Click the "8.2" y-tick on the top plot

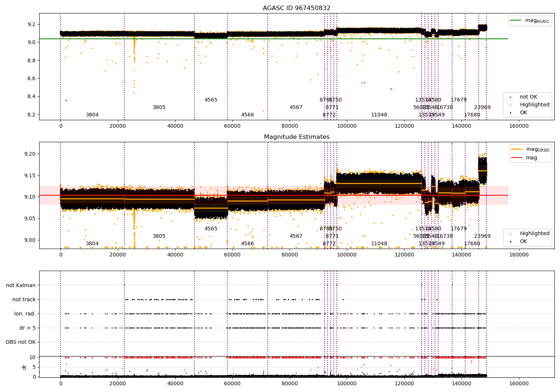pos(31,115)
